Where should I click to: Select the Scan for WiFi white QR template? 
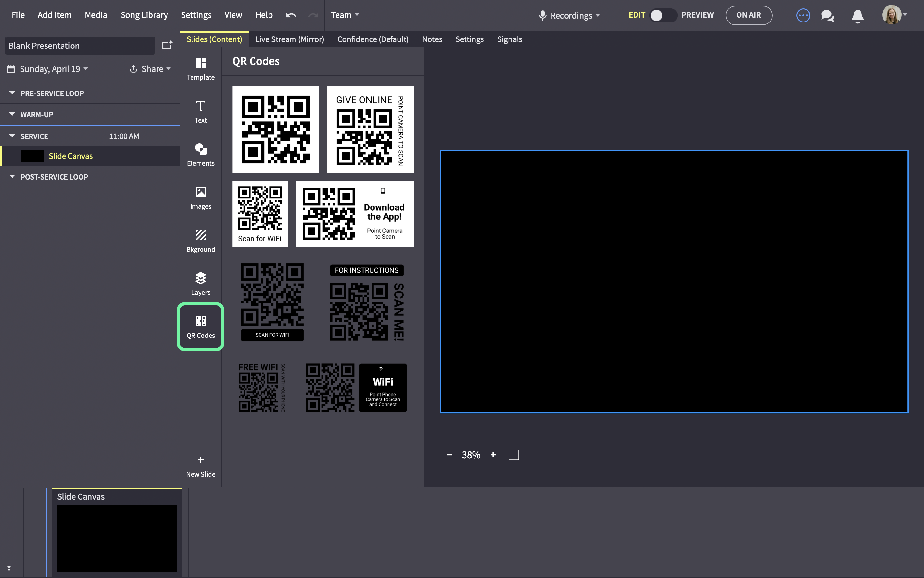(x=260, y=214)
